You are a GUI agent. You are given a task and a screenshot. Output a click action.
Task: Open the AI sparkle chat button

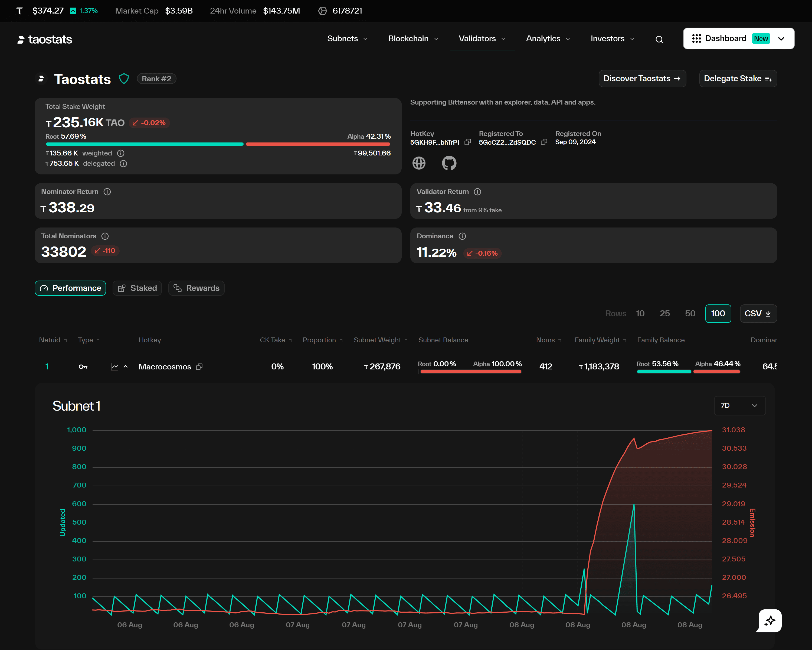(x=770, y=620)
